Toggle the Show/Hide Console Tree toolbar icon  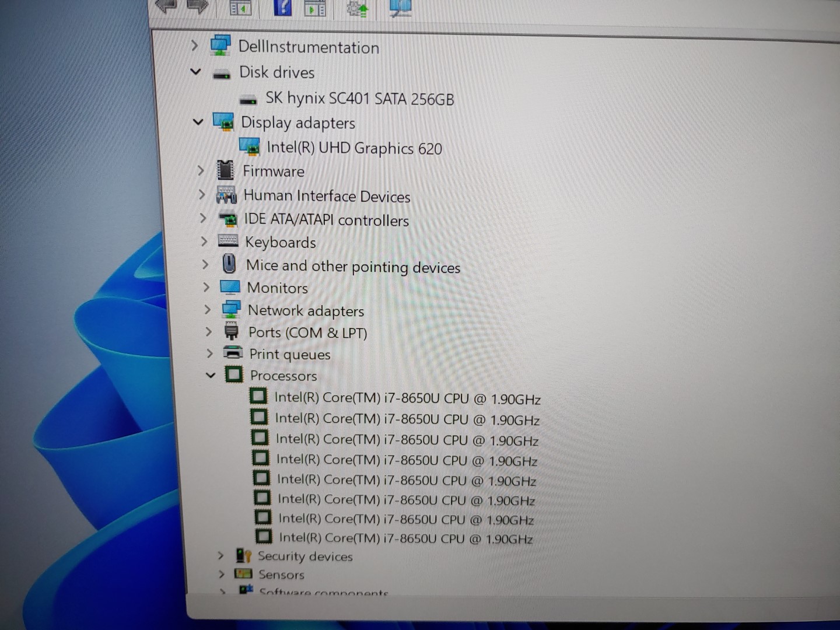point(240,8)
